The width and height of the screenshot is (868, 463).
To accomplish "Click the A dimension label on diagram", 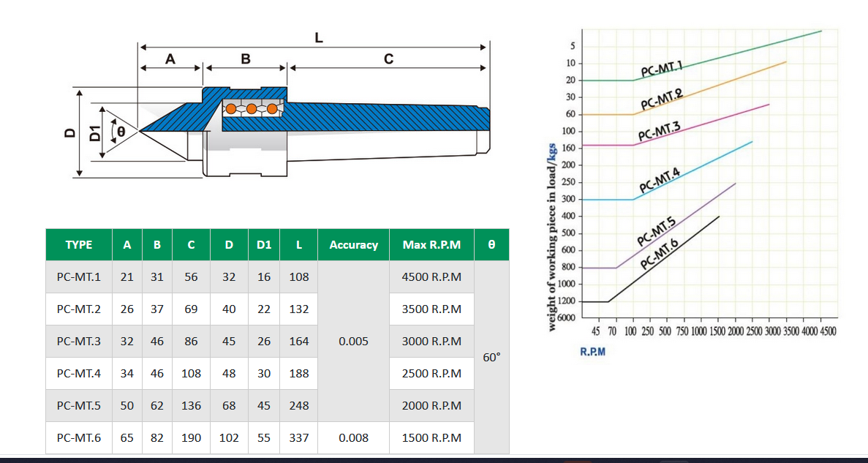I will click(x=170, y=59).
